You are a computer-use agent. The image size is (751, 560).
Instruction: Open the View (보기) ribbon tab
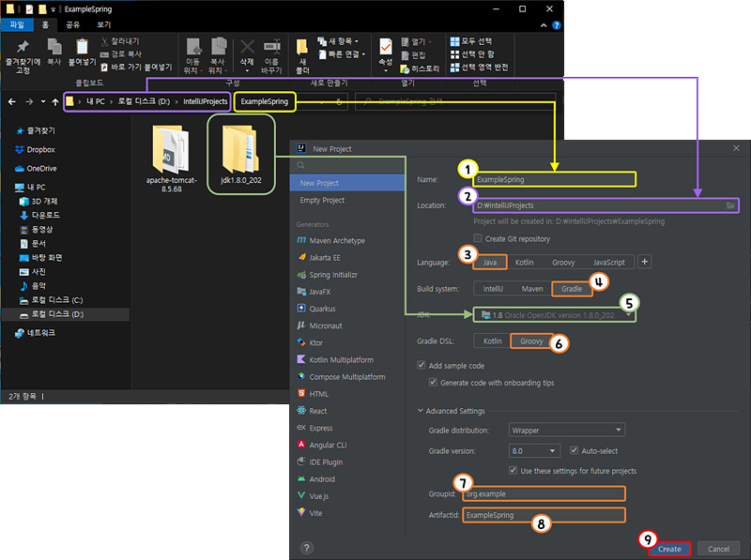(104, 24)
